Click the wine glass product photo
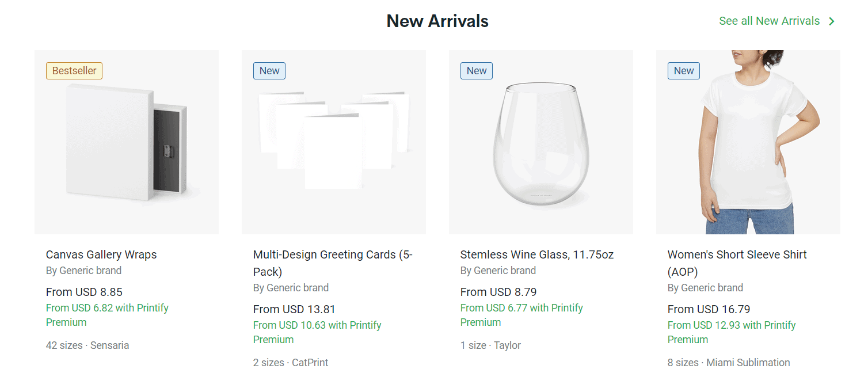Screen dimensions: 868x384 click(x=541, y=141)
